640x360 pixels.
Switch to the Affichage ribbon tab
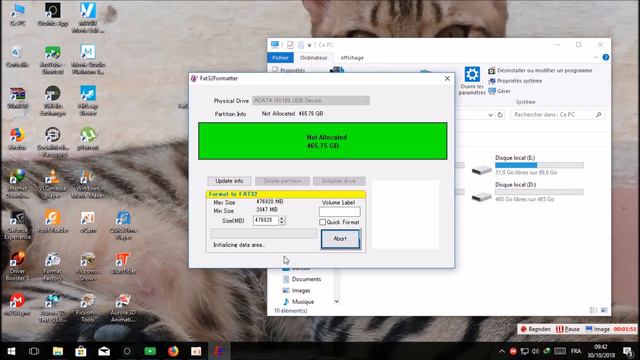pos(352,58)
